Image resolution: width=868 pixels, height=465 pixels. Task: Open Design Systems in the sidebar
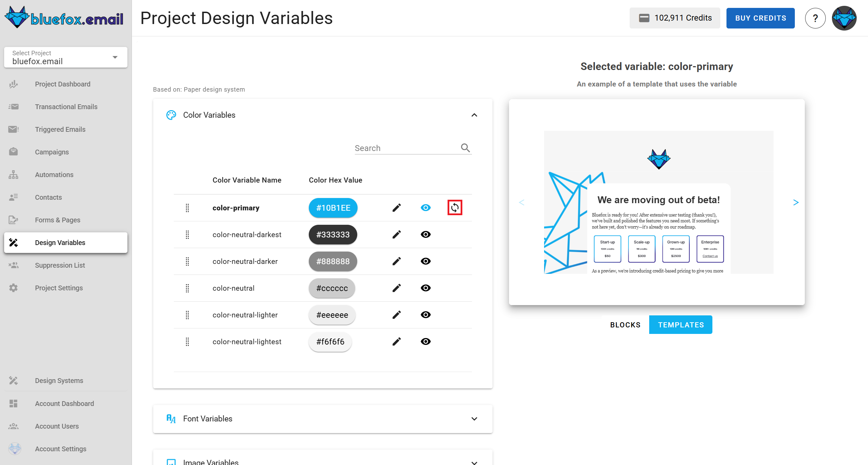[x=66, y=381]
